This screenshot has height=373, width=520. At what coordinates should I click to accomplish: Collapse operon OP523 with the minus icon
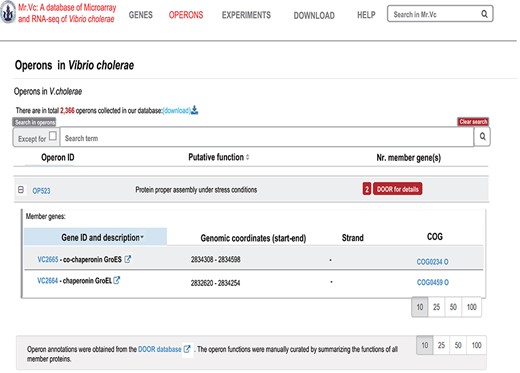tap(21, 190)
